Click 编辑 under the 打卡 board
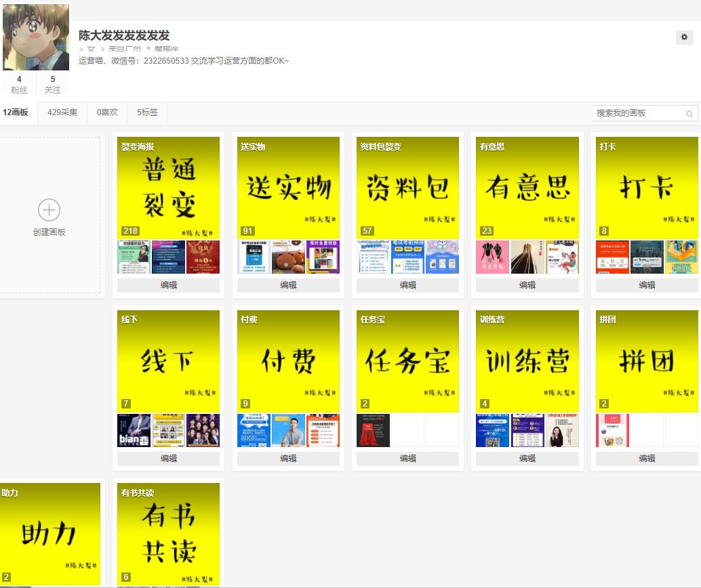 click(647, 285)
